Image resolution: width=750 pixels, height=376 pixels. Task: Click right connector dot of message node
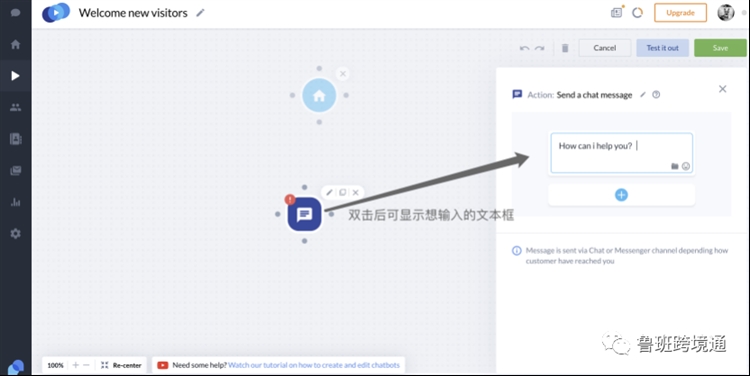click(331, 214)
